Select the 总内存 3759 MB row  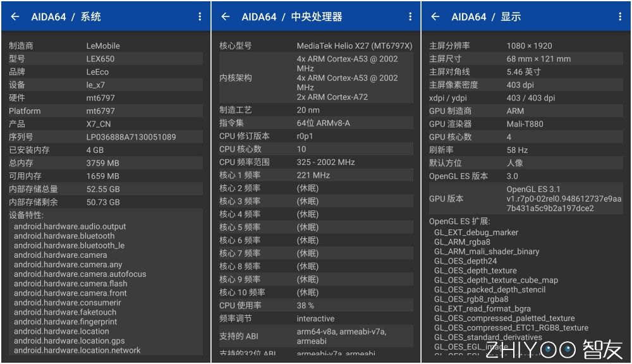coord(106,163)
